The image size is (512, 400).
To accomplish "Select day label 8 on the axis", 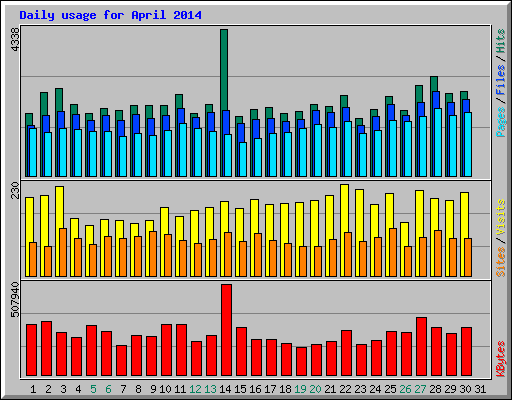I will click(x=138, y=389).
